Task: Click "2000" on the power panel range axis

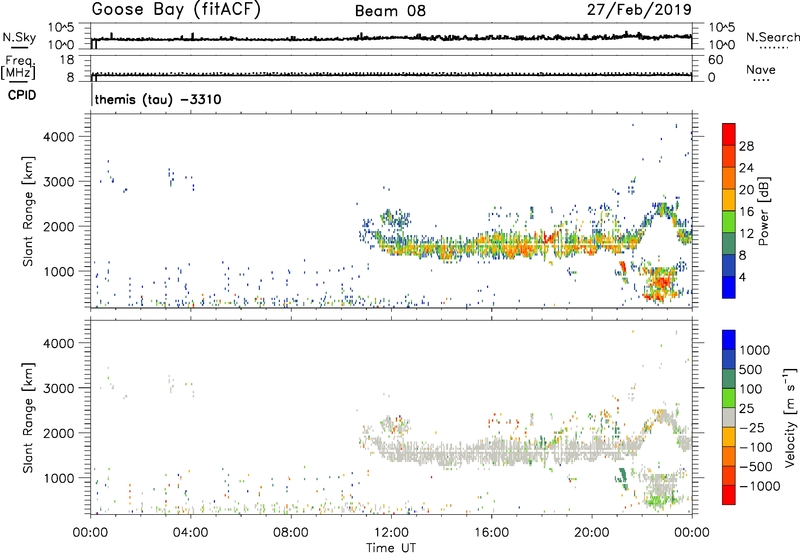Action: click(59, 226)
